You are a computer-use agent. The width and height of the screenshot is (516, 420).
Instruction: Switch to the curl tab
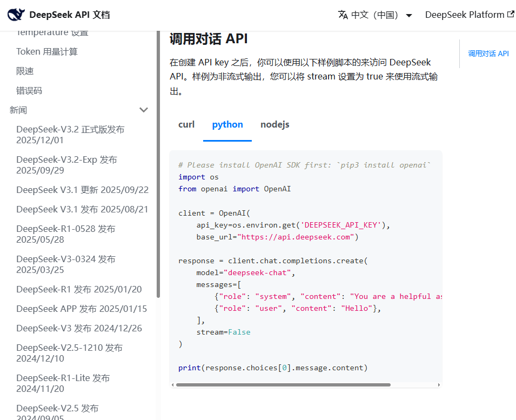[x=186, y=124]
